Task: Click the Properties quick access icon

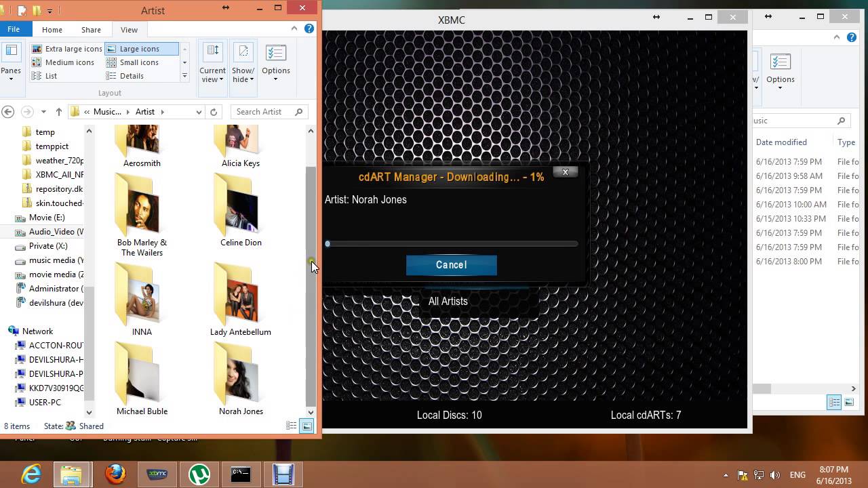Action: click(x=22, y=10)
